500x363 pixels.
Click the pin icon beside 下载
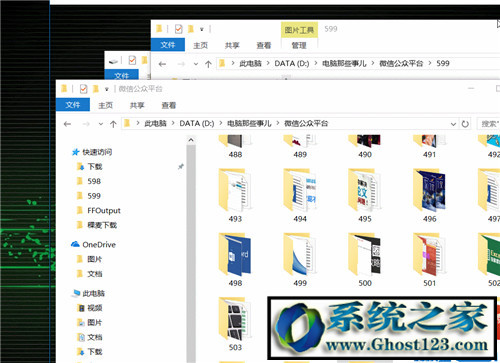(x=181, y=166)
